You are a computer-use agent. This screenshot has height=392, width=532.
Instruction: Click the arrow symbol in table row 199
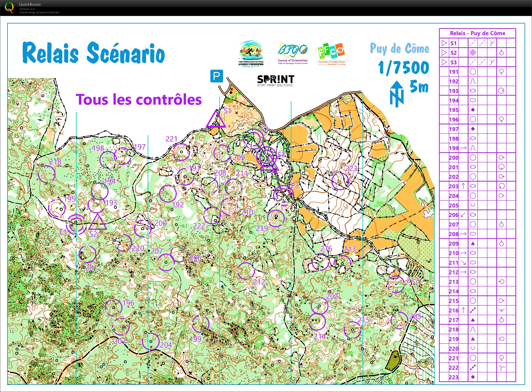463,148
